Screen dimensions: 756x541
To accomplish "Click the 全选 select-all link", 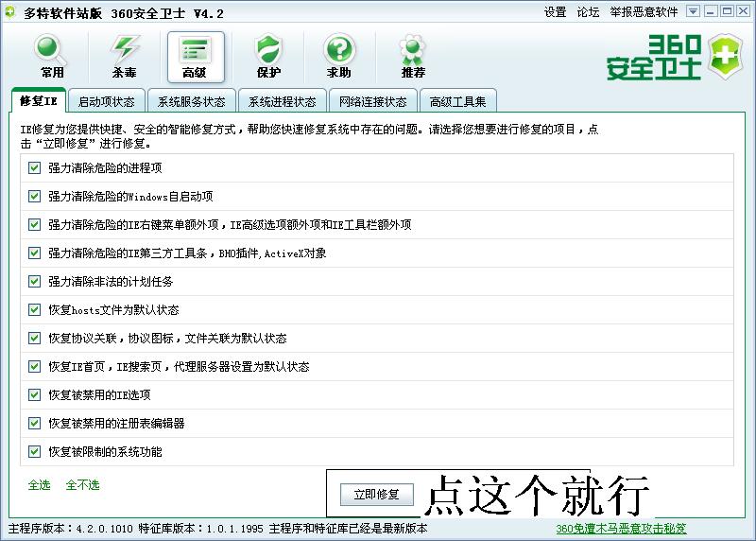I will pyautogui.click(x=39, y=484).
